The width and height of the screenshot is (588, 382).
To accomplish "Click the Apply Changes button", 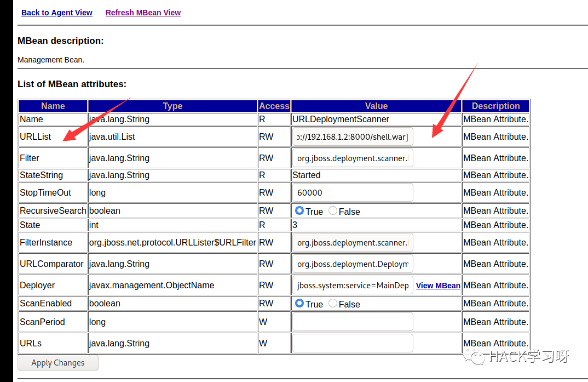I will [x=57, y=363].
